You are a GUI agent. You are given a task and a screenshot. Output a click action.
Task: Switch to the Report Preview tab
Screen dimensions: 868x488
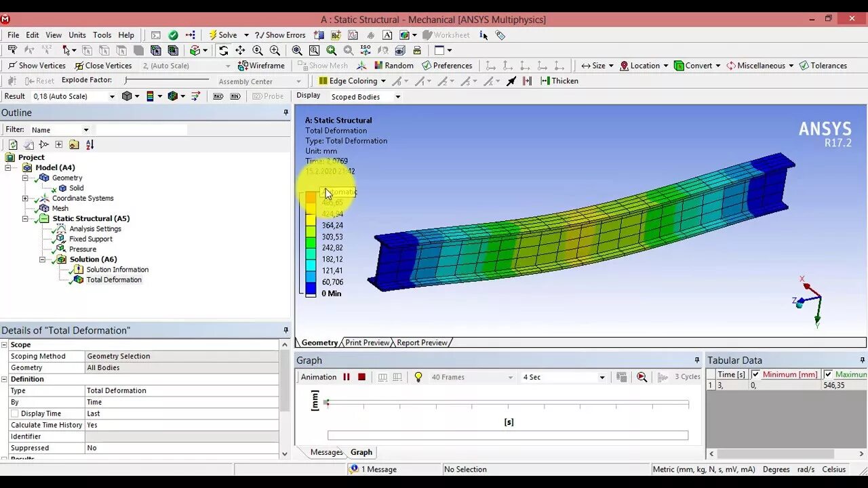tap(422, 343)
